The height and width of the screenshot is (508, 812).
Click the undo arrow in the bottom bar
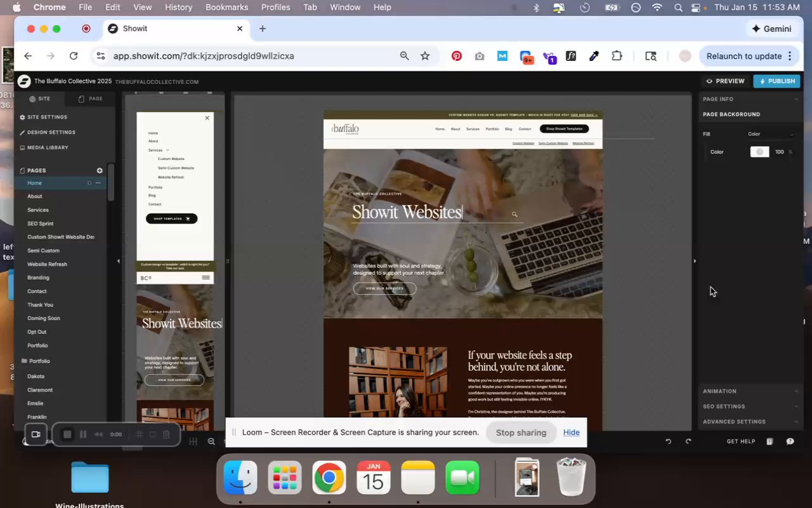click(x=668, y=441)
